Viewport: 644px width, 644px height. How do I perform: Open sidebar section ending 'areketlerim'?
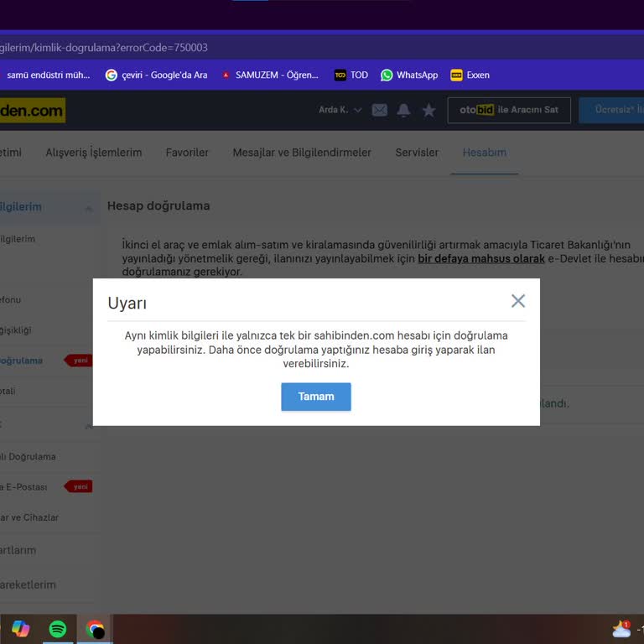click(28, 584)
